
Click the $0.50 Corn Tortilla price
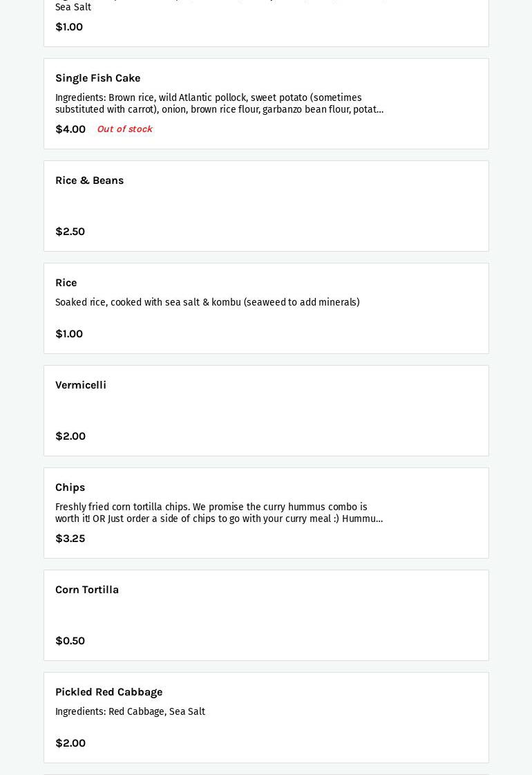pyautogui.click(x=70, y=641)
